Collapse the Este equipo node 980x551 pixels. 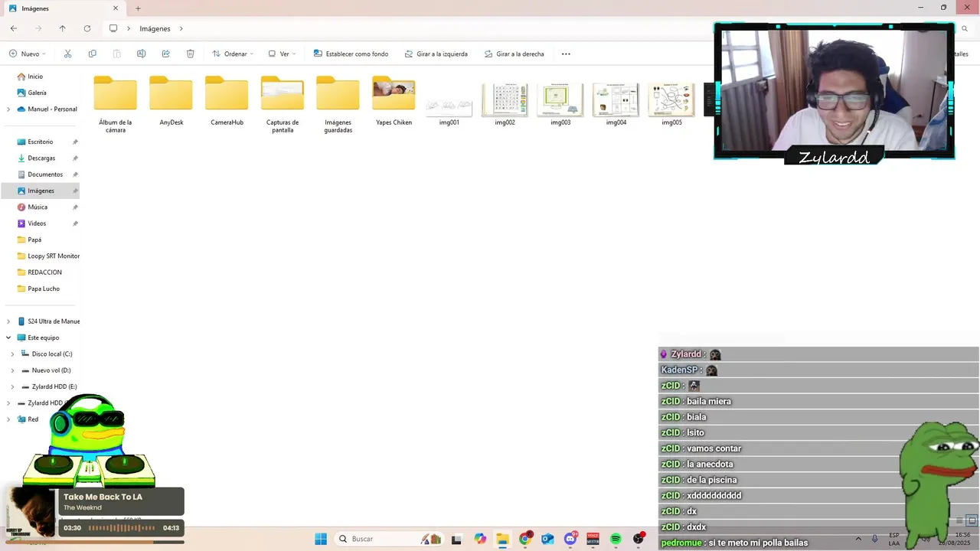pos(8,337)
